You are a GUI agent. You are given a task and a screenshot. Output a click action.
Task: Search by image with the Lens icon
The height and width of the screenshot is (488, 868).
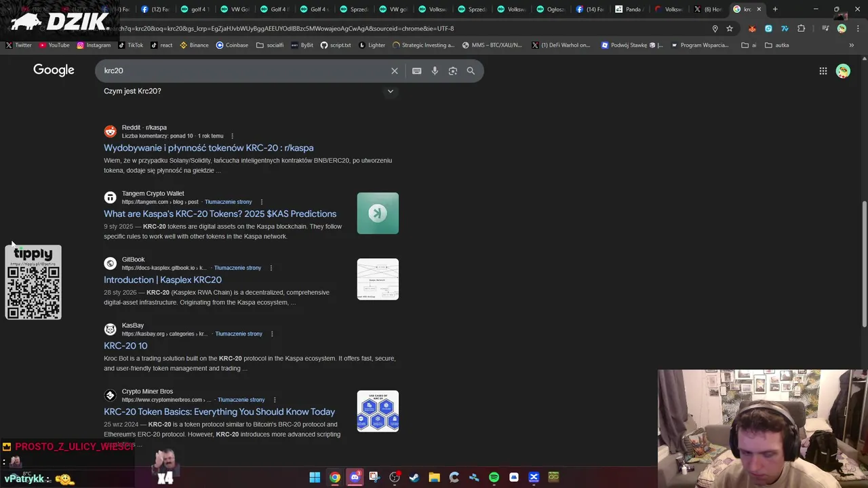pyautogui.click(x=453, y=70)
